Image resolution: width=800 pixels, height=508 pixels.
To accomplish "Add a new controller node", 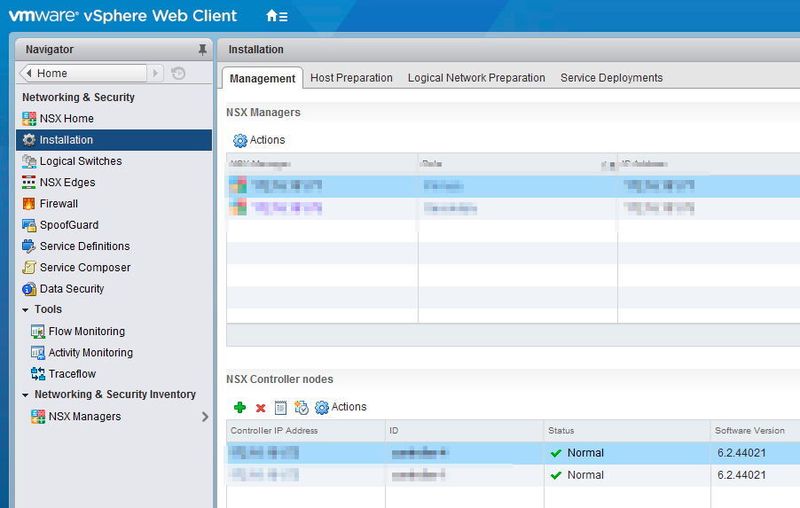I will point(240,408).
